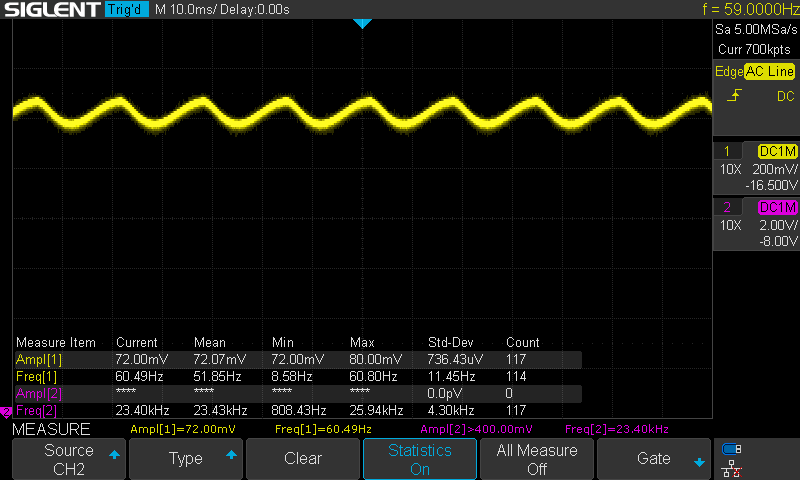
Task: Expand the Gate submenu
Action: [654, 460]
